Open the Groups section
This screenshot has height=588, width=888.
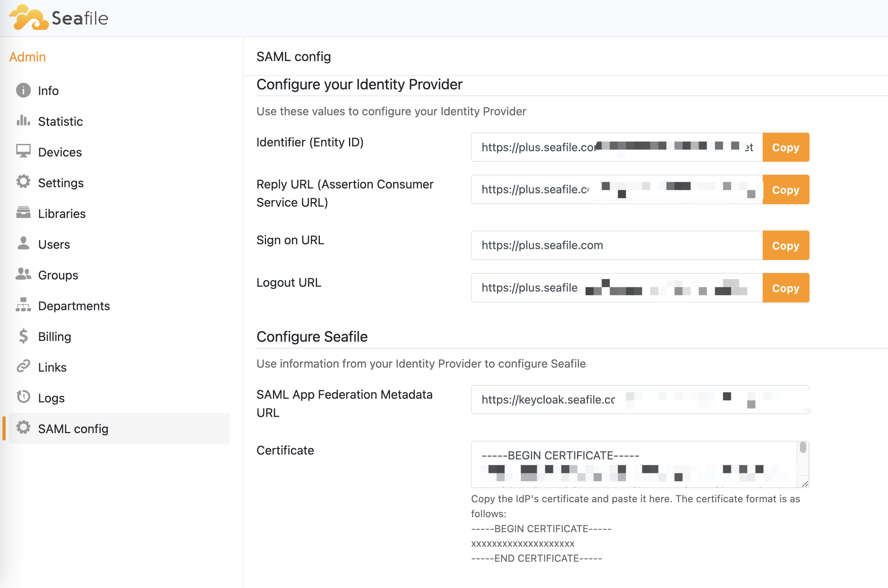tap(119, 275)
